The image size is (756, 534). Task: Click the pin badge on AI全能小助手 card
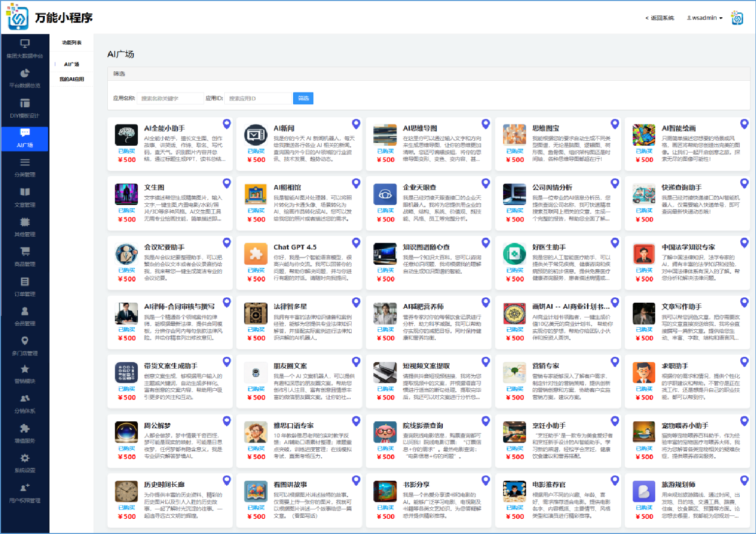(227, 124)
